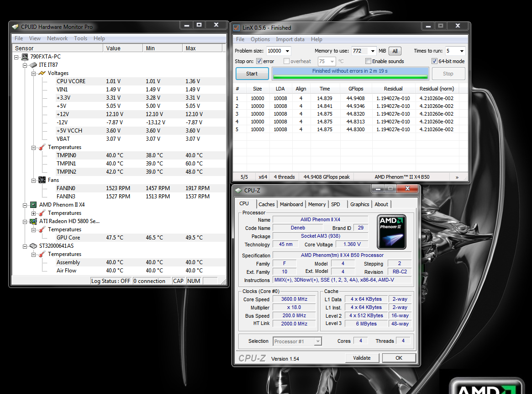Collapse the ITE IT87 tree node
The image size is (532, 394).
click(25, 65)
